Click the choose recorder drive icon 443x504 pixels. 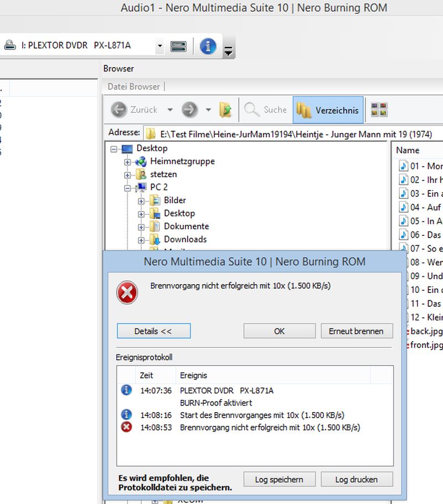point(178,47)
